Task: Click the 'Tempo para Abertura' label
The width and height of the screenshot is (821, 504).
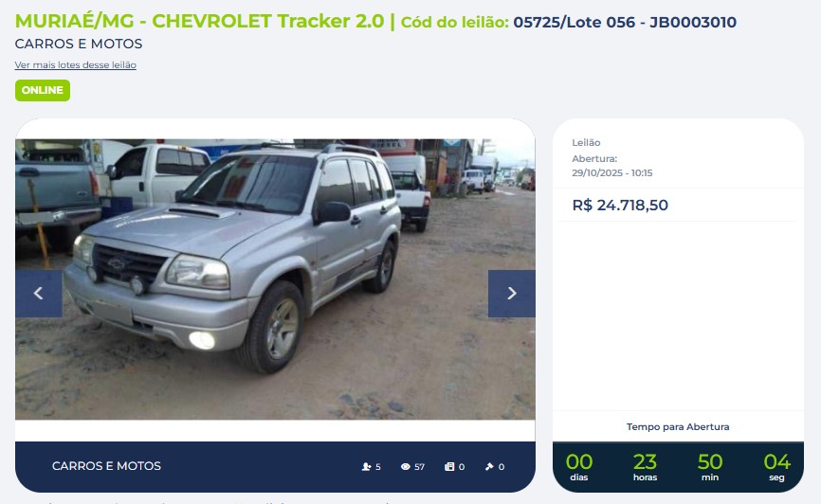Action: tap(678, 426)
